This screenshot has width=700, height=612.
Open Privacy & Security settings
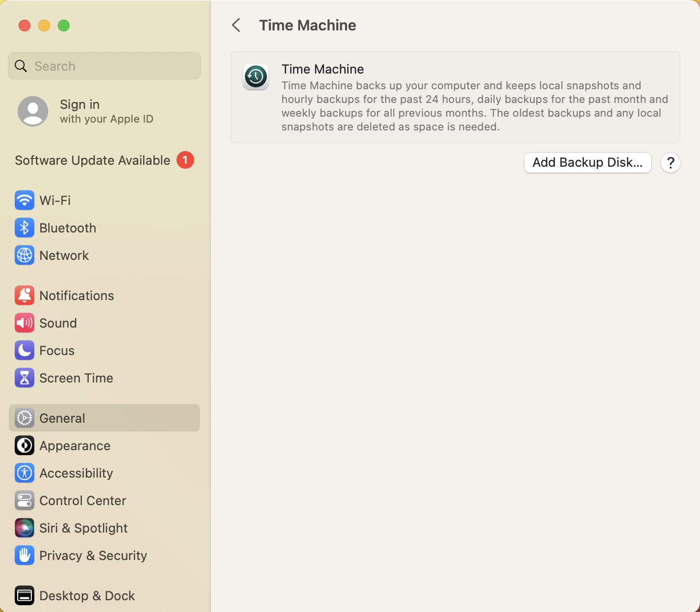click(x=93, y=555)
